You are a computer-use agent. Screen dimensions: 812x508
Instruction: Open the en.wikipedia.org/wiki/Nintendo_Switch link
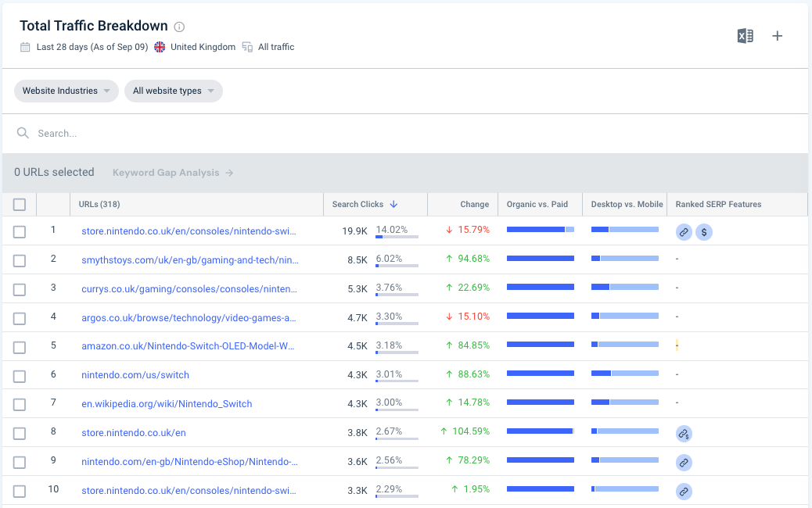pos(167,404)
